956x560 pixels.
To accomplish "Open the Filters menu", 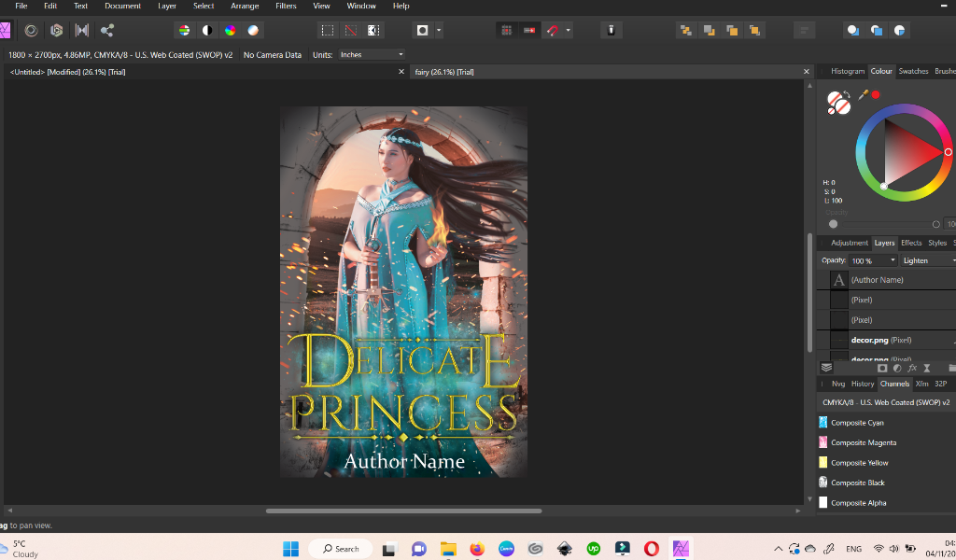I will tap(286, 6).
